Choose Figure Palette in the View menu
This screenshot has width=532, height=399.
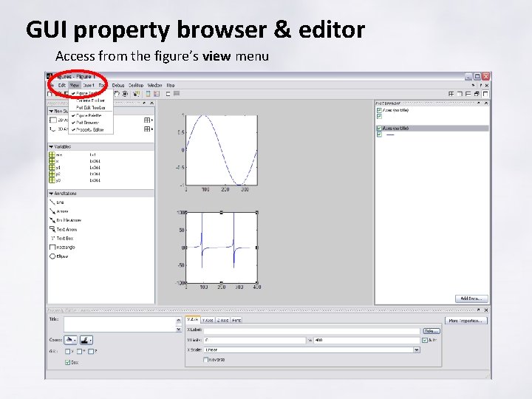click(91, 116)
